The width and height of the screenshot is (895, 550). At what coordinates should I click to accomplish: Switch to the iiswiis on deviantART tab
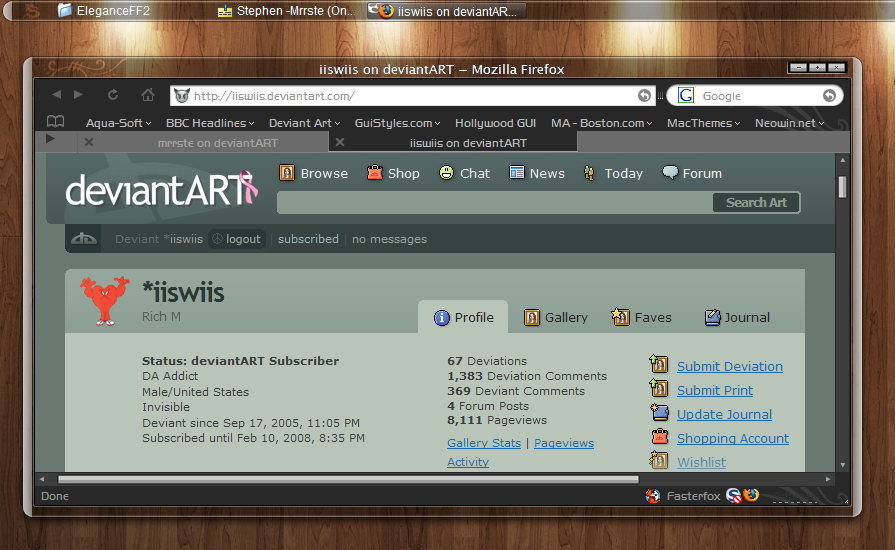pyautogui.click(x=454, y=143)
